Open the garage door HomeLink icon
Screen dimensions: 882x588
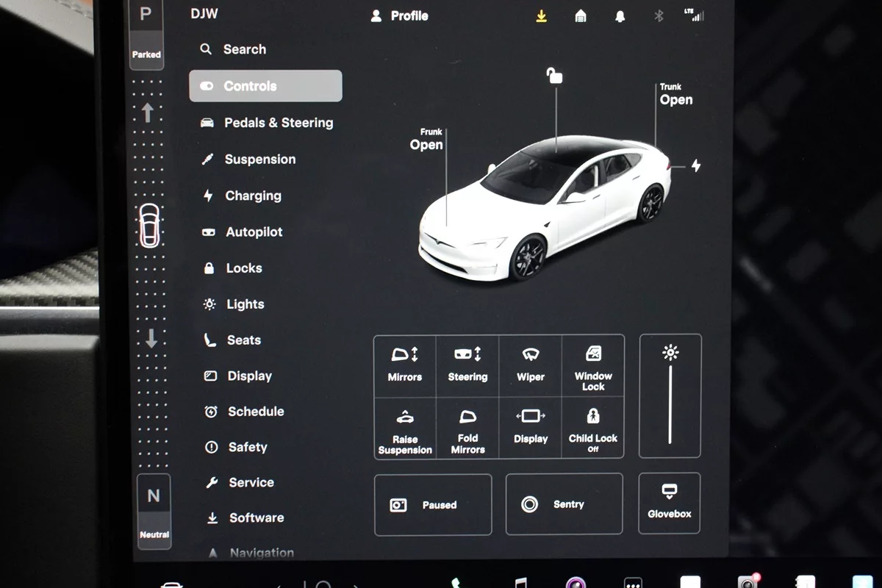click(581, 16)
